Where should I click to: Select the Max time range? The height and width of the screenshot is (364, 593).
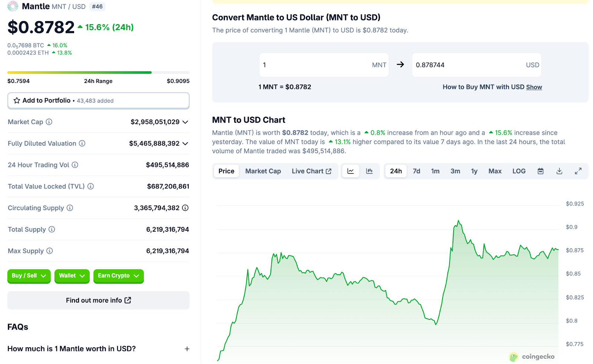coord(495,171)
